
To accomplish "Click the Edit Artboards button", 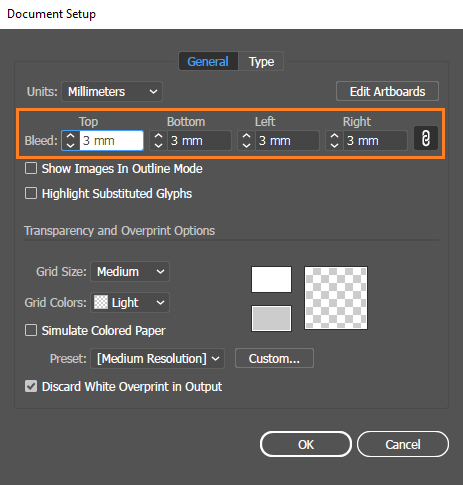I will 387,91.
